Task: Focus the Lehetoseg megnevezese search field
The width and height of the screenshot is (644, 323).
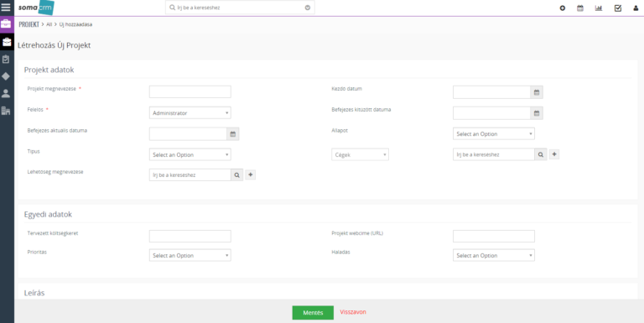Action: click(x=190, y=175)
